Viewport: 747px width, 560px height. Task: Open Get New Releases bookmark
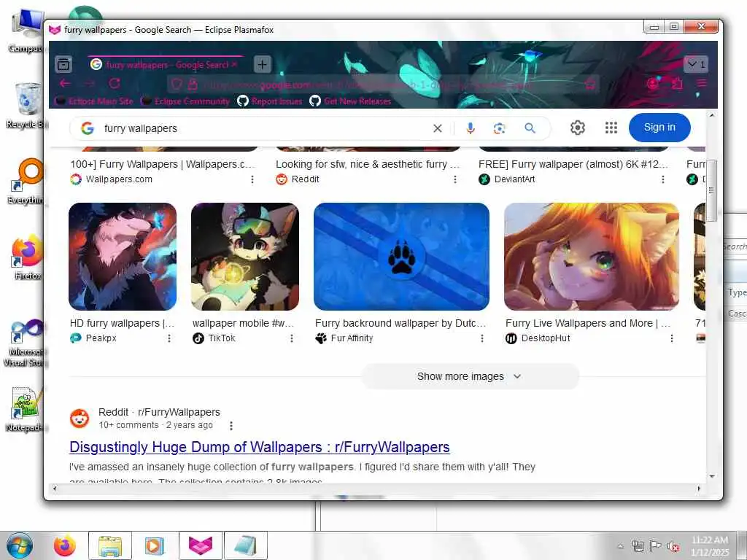tap(351, 101)
